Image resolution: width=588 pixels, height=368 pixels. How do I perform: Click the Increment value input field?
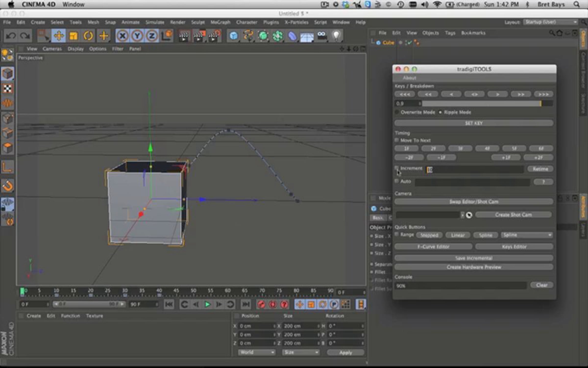(475, 169)
